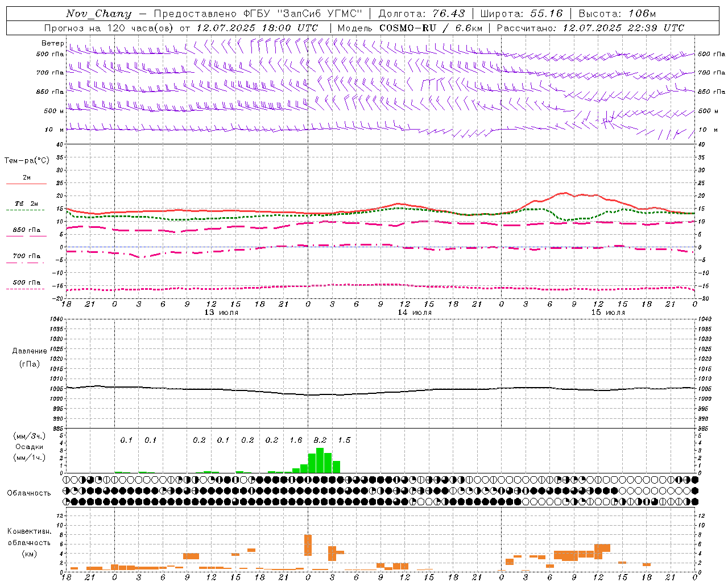
Task: Click the longitude value Долгота: 76.43
Action: pos(421,14)
